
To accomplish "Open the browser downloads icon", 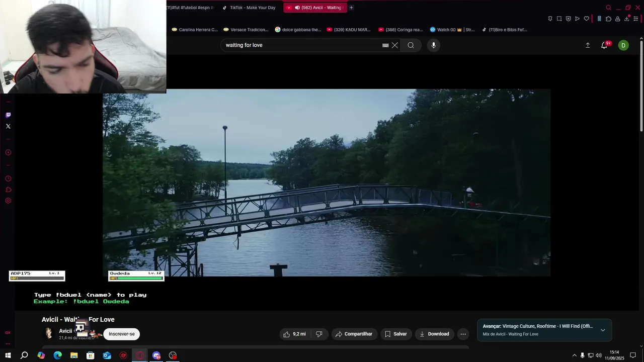I will pyautogui.click(x=627, y=19).
